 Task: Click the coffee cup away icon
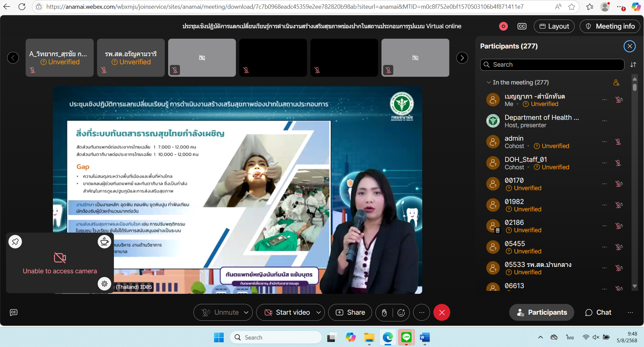click(104, 242)
